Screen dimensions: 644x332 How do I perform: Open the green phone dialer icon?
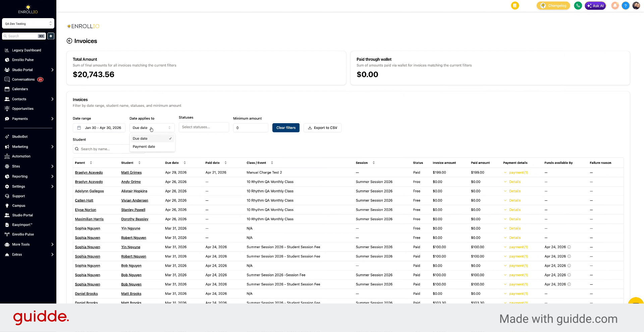[578, 6]
